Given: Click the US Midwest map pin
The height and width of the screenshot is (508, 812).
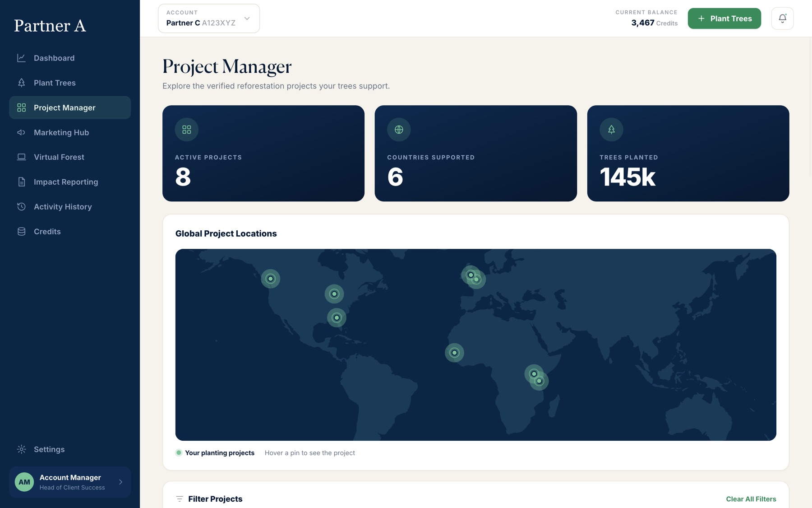Looking at the screenshot, I should pos(334,294).
